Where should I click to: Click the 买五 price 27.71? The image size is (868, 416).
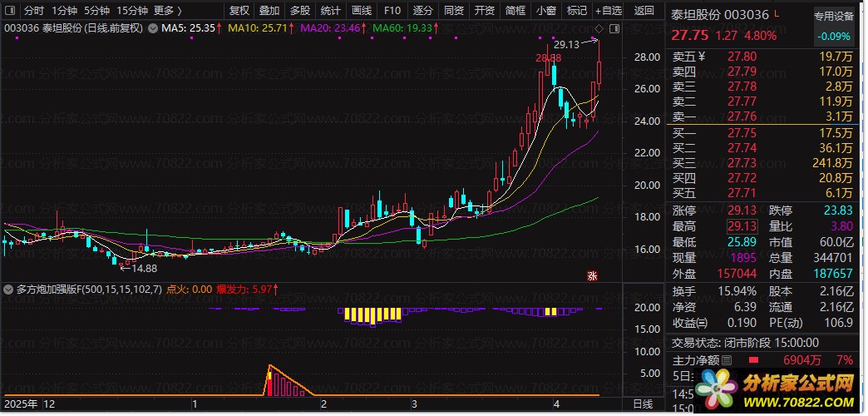point(742,193)
